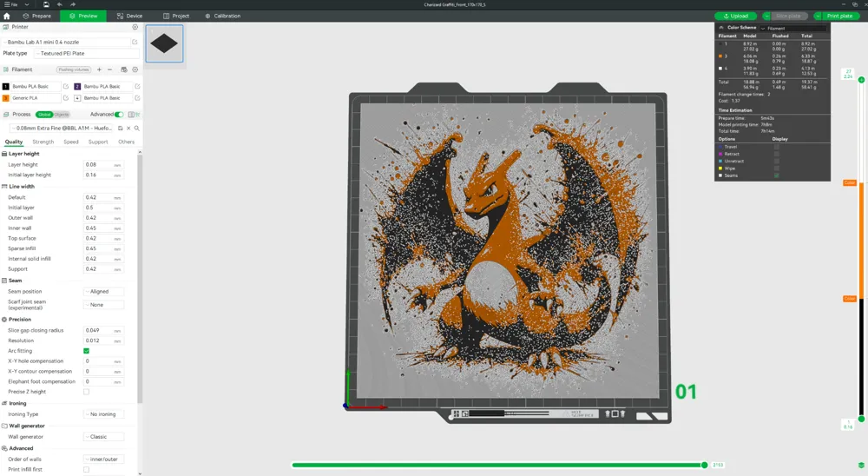Switch to the Project tab
Screen dimensions: 868x476
pyautogui.click(x=176, y=17)
